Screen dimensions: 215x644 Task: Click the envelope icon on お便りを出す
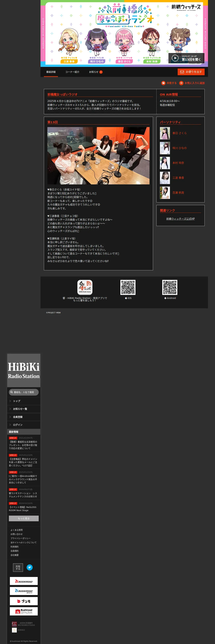[182, 72]
